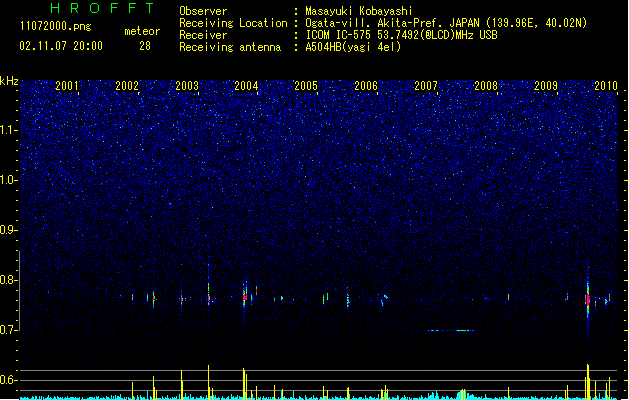Click the 1.1 kHz frequency label
This screenshot has width=629, height=400.
[x=8, y=130]
